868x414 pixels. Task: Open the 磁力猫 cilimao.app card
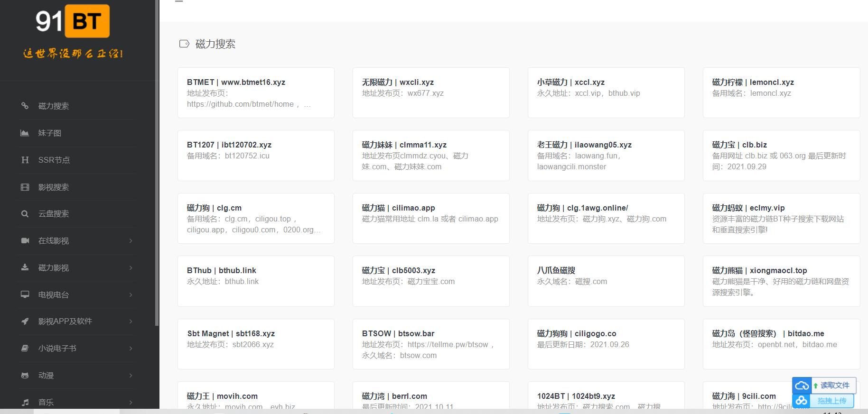430,218
